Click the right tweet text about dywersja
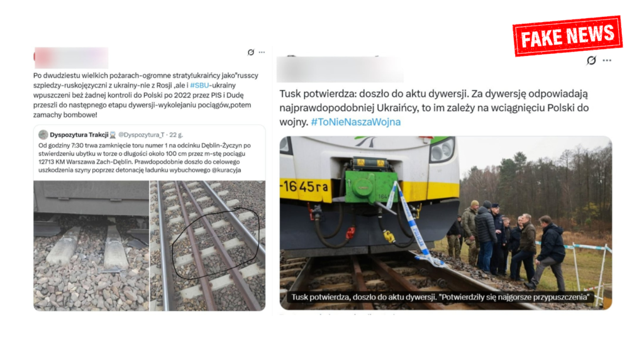The height and width of the screenshot is (362, 644). [434, 107]
